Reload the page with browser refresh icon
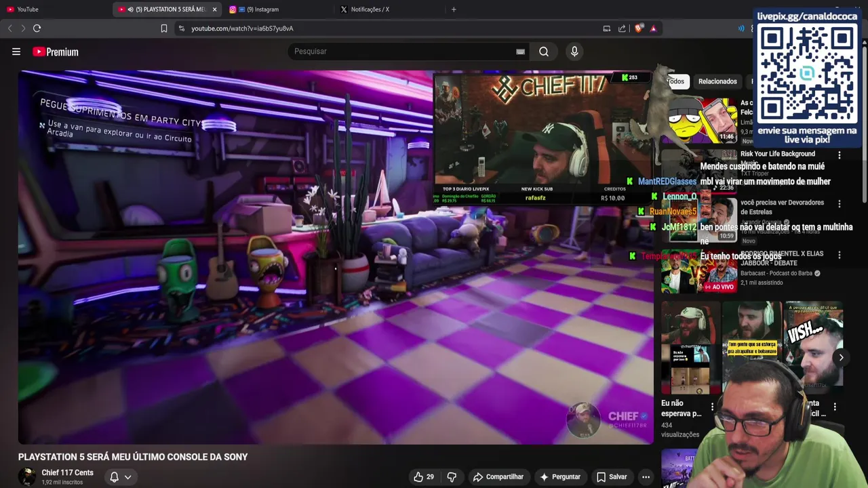 click(x=37, y=28)
